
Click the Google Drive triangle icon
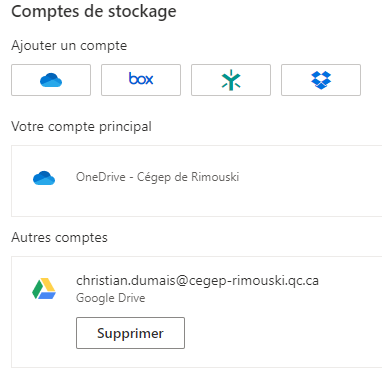point(44,289)
